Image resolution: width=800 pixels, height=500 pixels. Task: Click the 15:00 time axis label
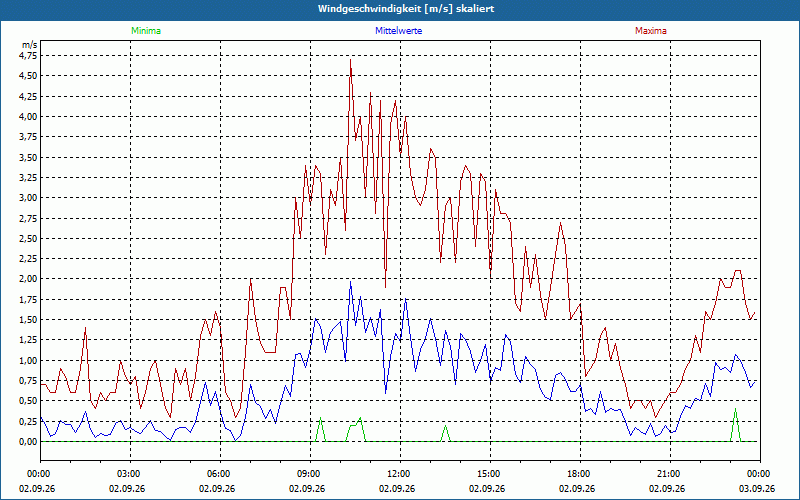(490, 474)
